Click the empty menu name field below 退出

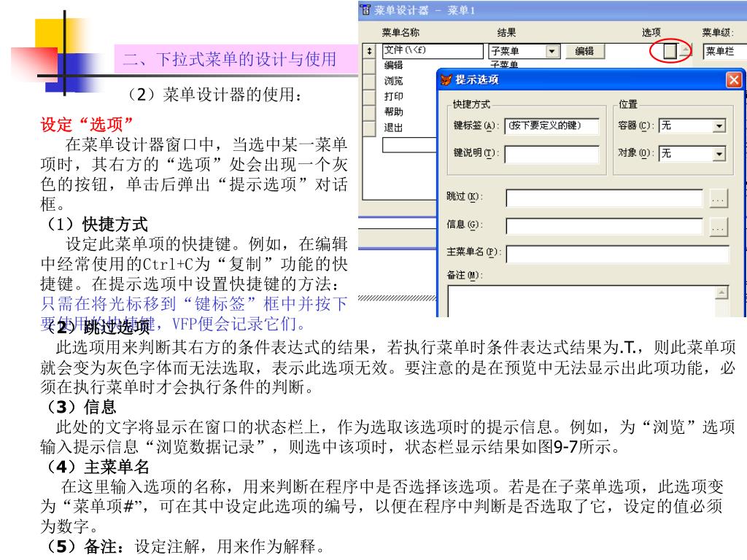409,145
